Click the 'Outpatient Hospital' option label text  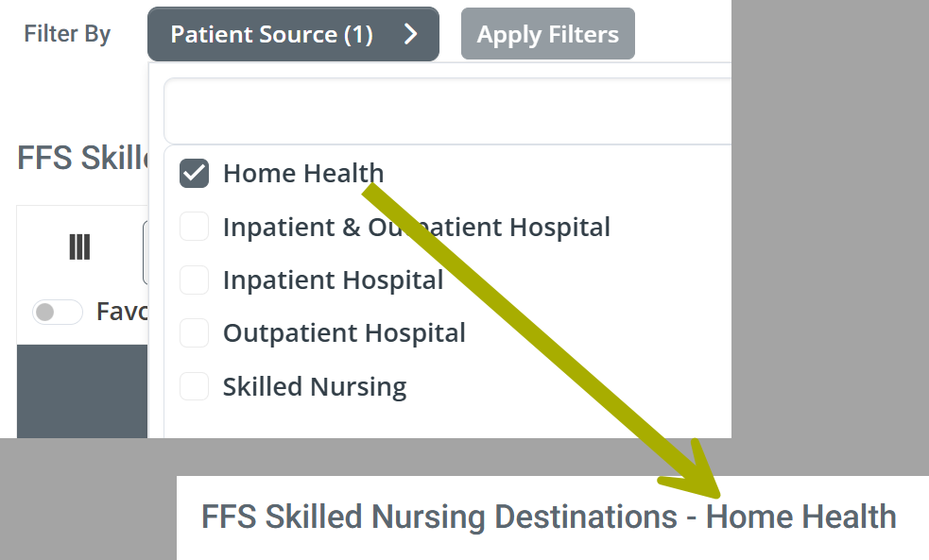pos(344,333)
